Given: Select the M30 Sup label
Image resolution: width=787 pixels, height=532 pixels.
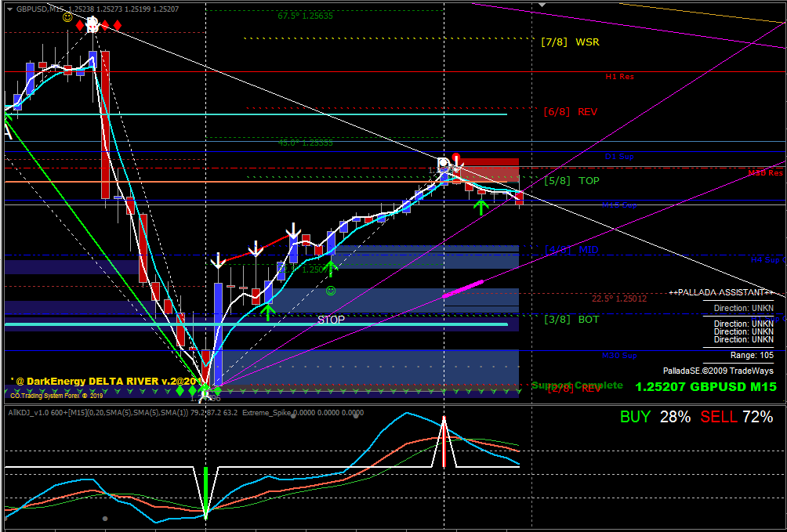Looking at the screenshot, I should click(619, 356).
